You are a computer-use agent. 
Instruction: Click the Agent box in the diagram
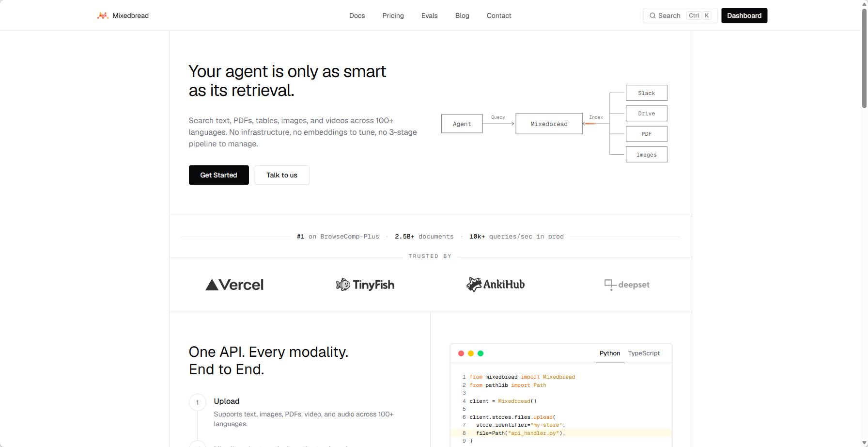click(x=462, y=124)
